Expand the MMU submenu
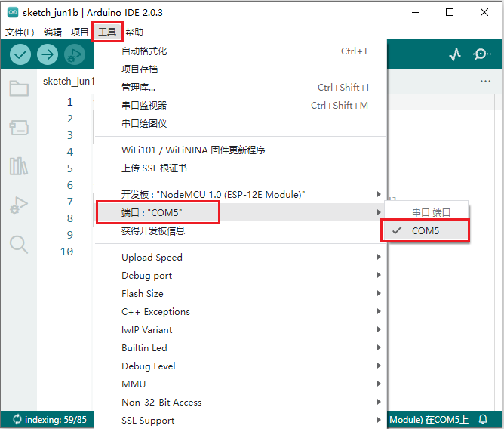This screenshot has width=504, height=429. pyautogui.click(x=241, y=384)
